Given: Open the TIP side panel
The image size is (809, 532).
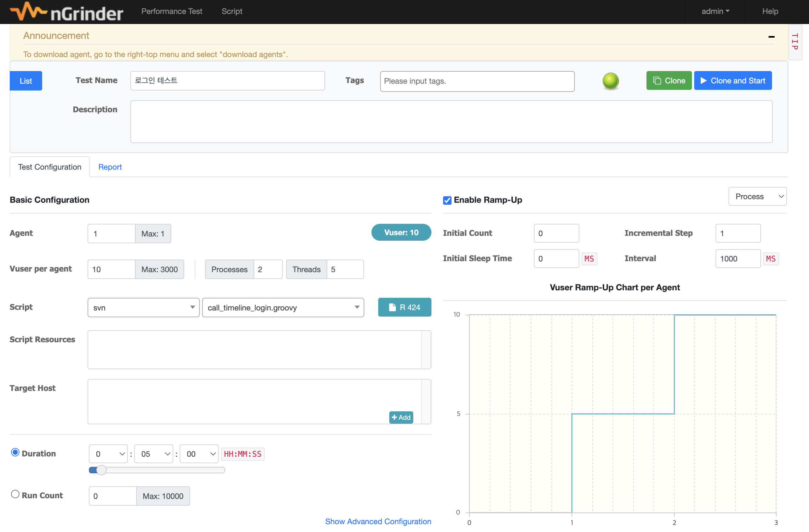Looking at the screenshot, I should (x=794, y=42).
